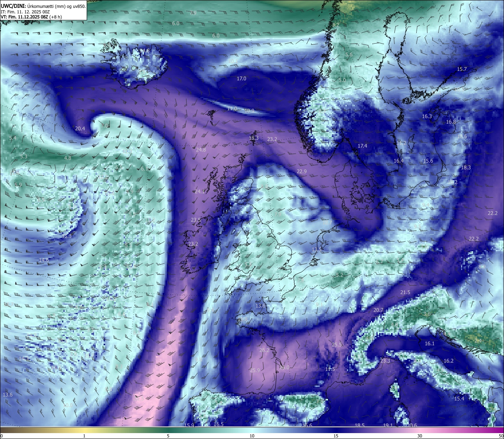This screenshot has height=439, width=504.
Task: Click the 20.6 value at the bottom edge
Action: coord(412,425)
